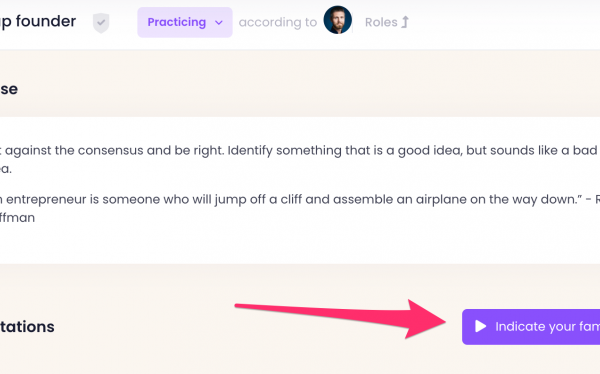
Task: Open the bearded man's profile avatar
Action: [x=338, y=20]
